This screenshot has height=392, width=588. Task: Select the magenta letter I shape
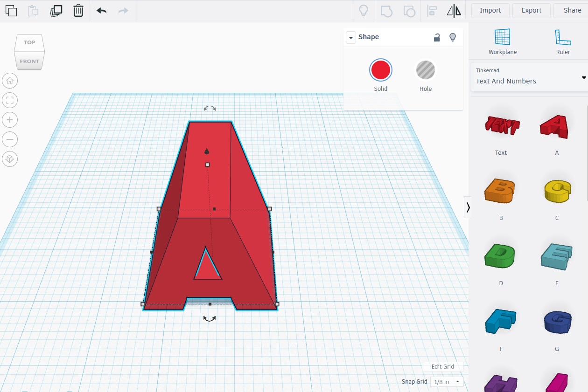coord(557,383)
